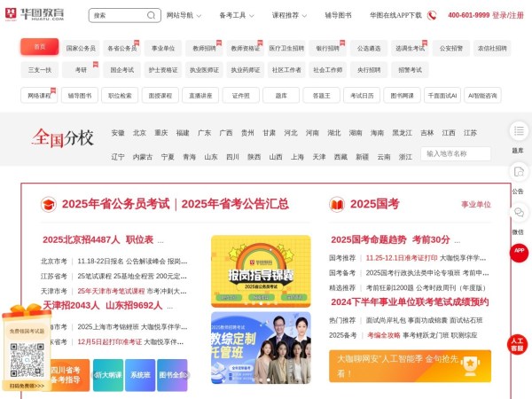Go to 国家公务员 category
The image size is (532, 399).
point(81,47)
